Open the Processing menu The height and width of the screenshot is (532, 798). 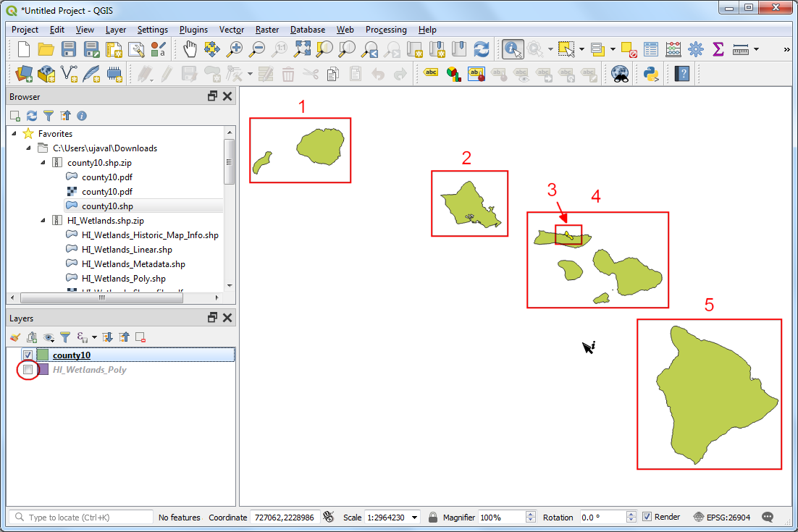click(x=385, y=30)
